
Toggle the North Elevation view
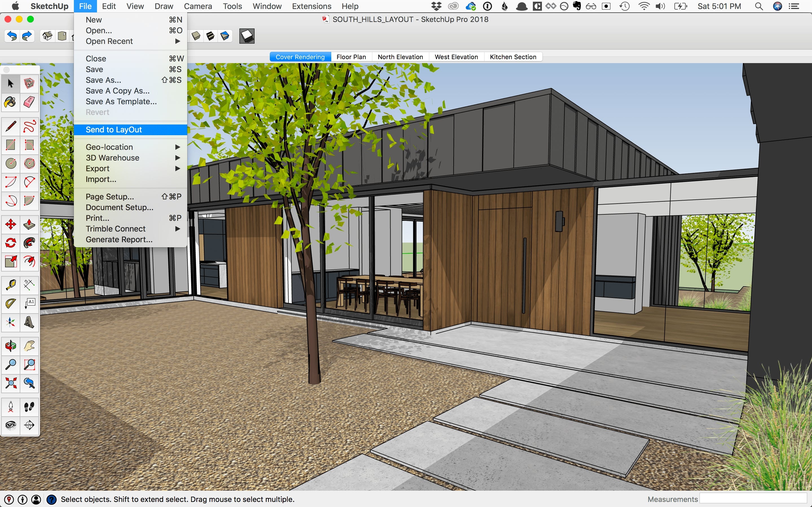tap(400, 57)
